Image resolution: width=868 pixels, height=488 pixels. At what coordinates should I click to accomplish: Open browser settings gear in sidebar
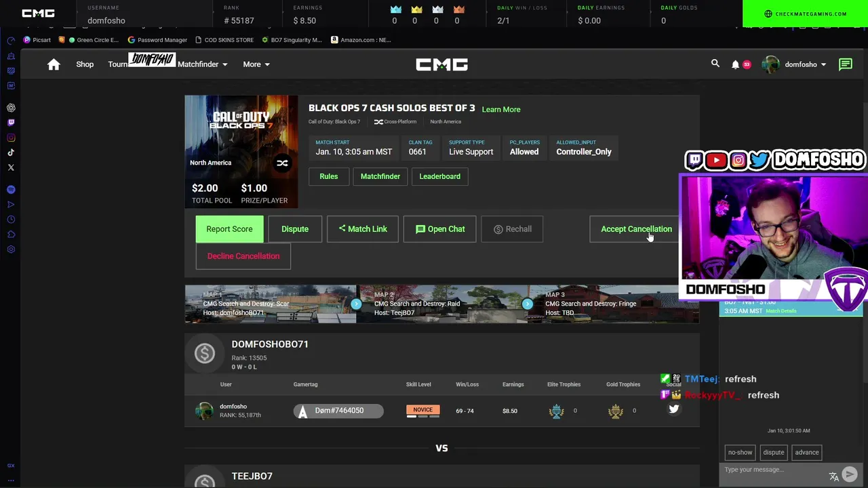[11, 249]
